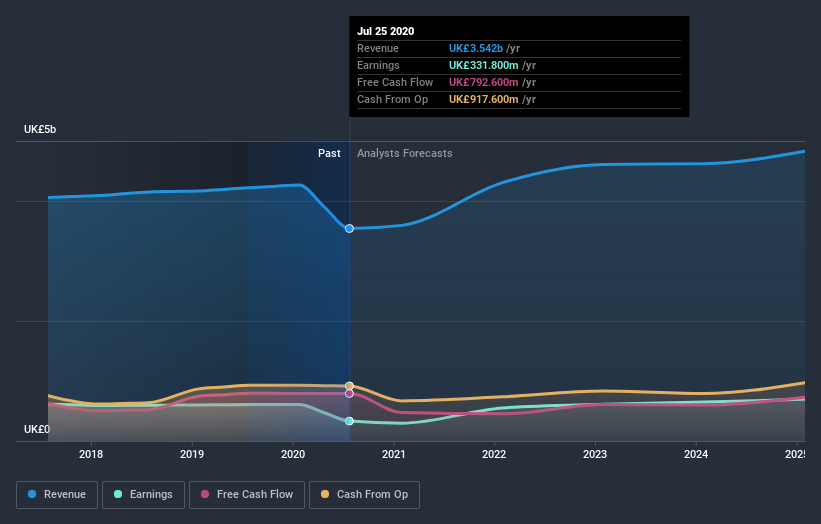Click the 2024 axis label
Screen dimensions: 821x524
(696, 454)
